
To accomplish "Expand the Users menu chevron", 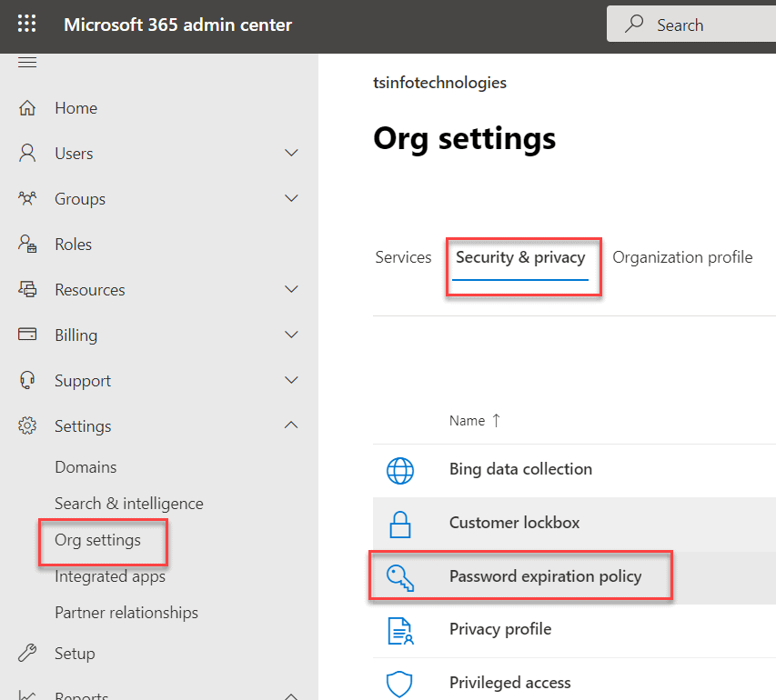I will tap(291, 153).
